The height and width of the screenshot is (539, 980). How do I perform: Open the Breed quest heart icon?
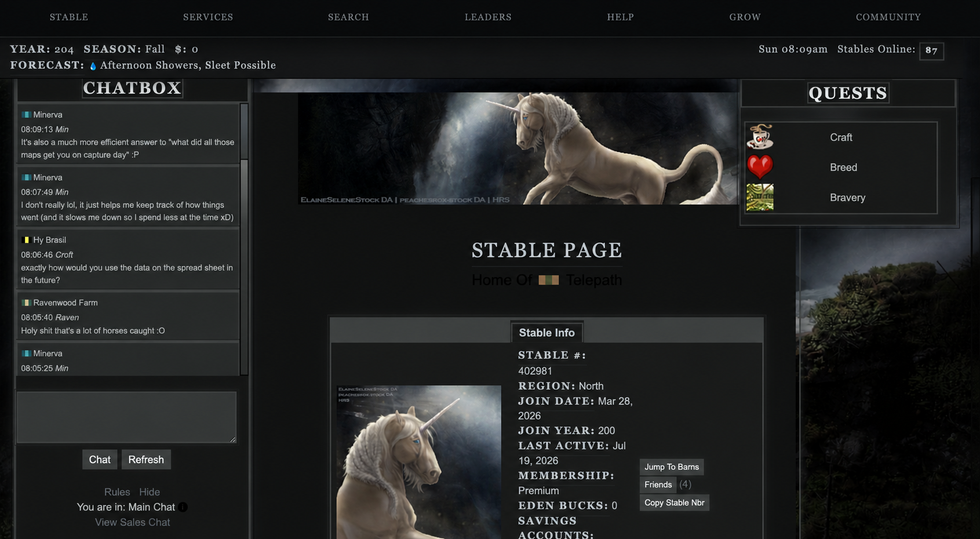point(760,167)
